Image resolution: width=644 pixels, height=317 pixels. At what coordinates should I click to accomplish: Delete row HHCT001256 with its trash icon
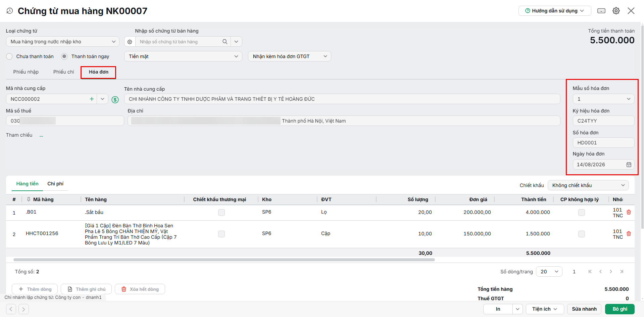click(629, 234)
